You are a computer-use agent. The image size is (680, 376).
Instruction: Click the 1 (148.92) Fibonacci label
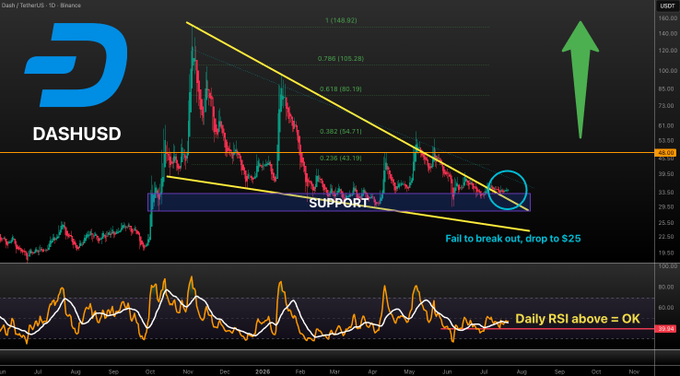point(341,20)
